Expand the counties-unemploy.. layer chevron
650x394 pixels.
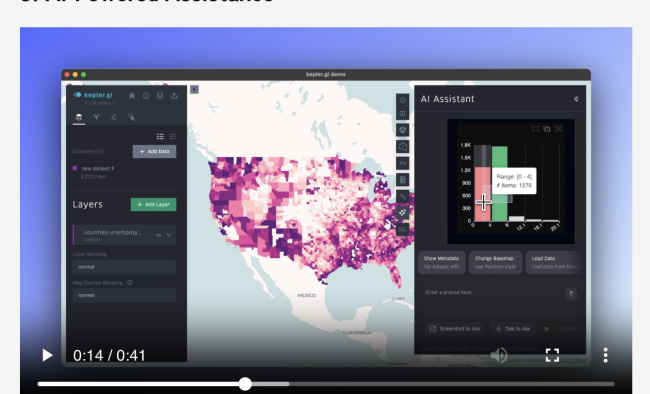tap(169, 235)
